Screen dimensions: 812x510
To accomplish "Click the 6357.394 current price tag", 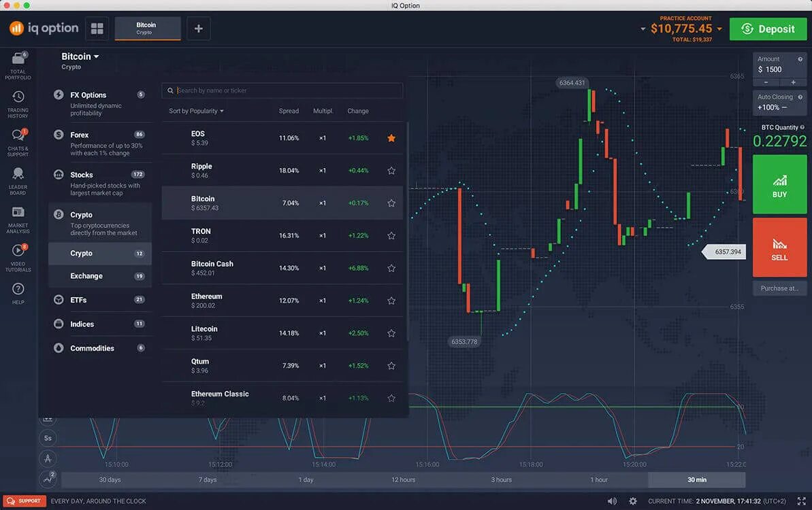I will (724, 252).
